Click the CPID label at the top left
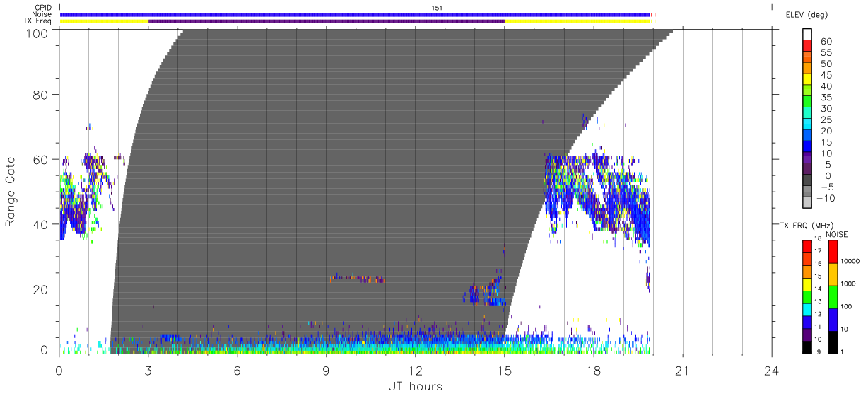868x401 pixels. point(42,8)
